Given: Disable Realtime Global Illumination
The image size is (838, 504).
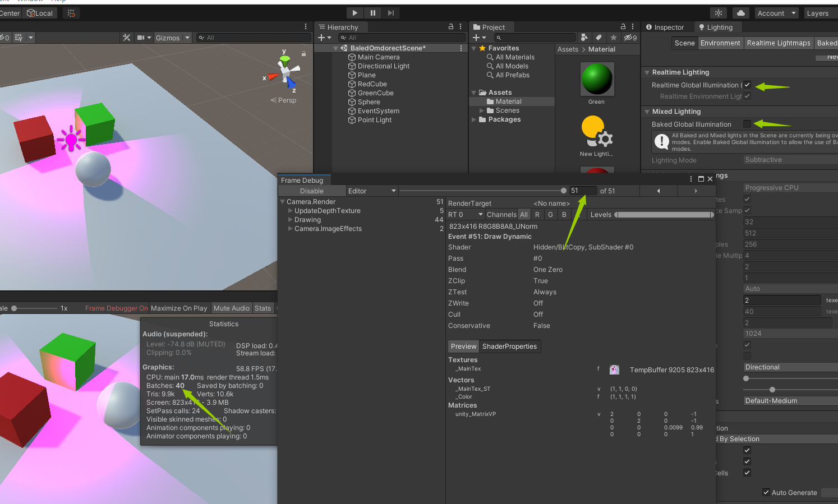Looking at the screenshot, I should pos(747,85).
